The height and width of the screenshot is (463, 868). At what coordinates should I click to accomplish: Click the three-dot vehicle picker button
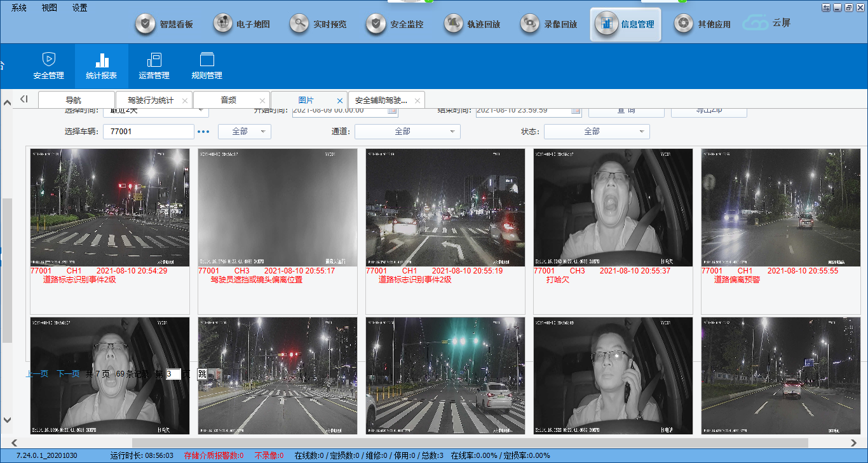point(203,132)
